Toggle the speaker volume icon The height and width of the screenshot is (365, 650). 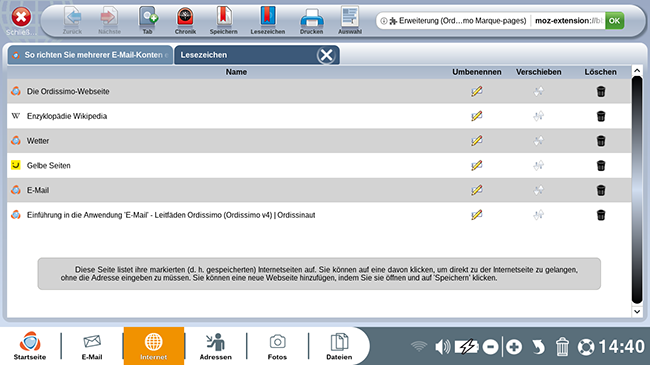(443, 346)
